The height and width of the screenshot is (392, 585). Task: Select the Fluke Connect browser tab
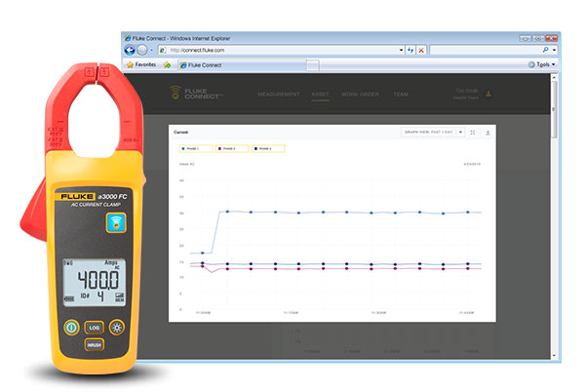coord(242,65)
